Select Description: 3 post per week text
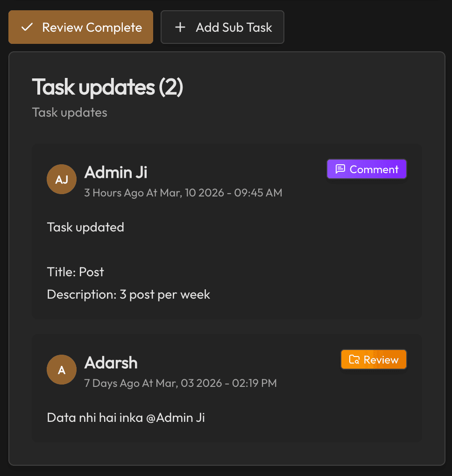 tap(128, 295)
